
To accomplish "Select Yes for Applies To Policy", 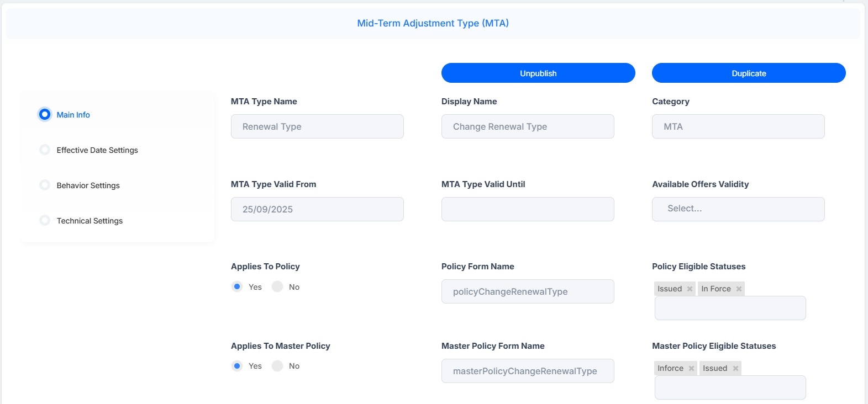I will pos(237,286).
